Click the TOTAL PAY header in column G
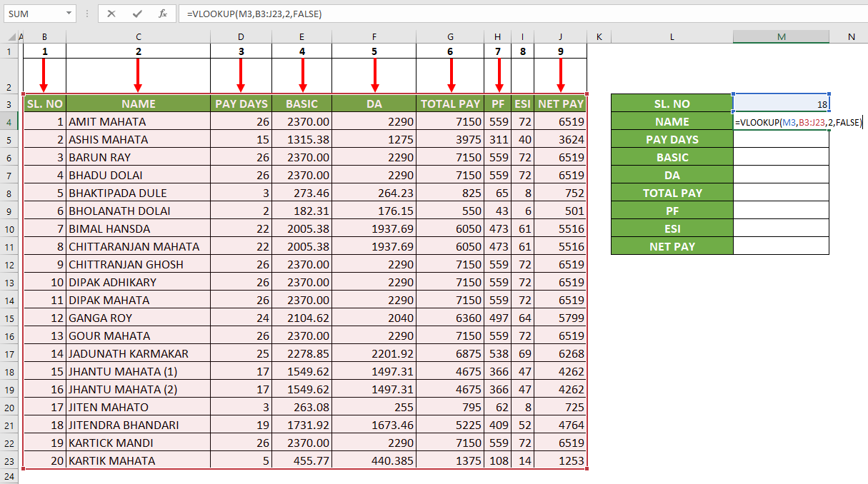 (x=450, y=104)
